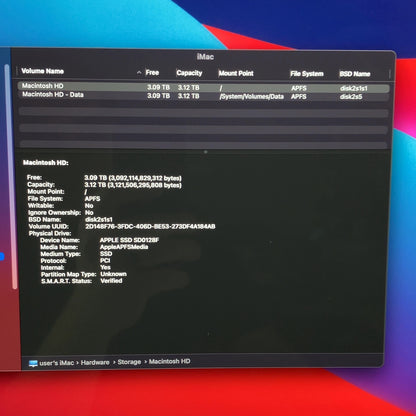416x416 pixels.
Task: Sort volumes by the Free column
Action: (152, 72)
